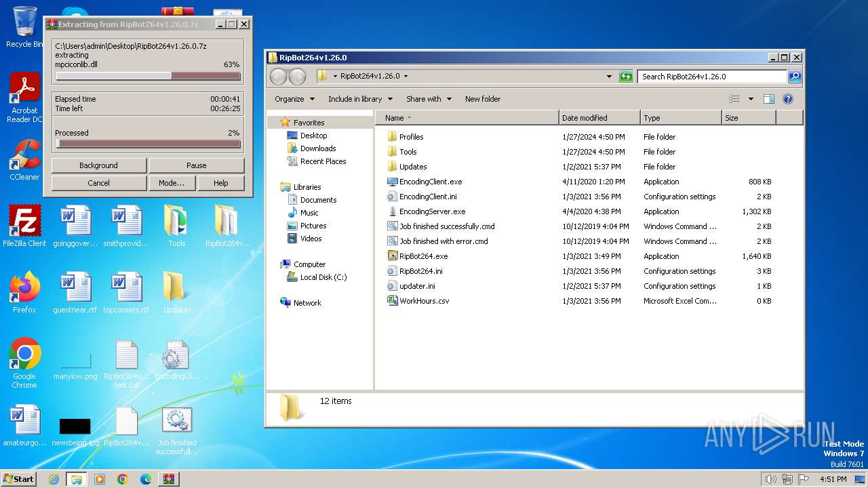The height and width of the screenshot is (488, 868).
Task: Open the Organize dropdown menu
Action: [x=294, y=99]
